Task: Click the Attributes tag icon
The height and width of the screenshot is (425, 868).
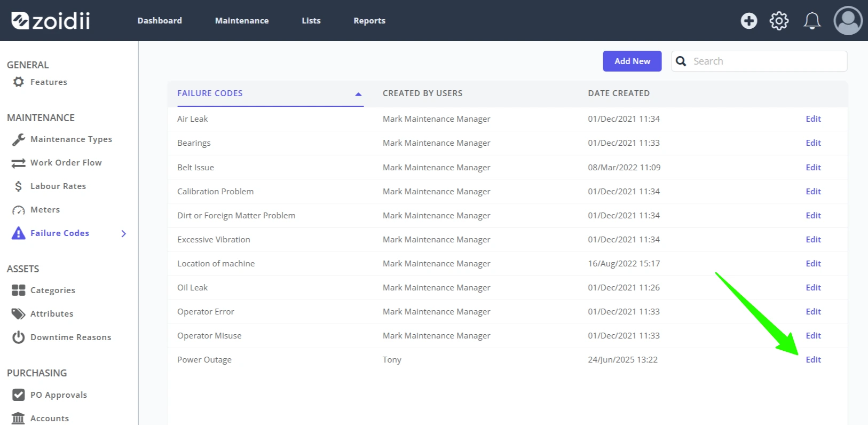Action: [x=19, y=313]
